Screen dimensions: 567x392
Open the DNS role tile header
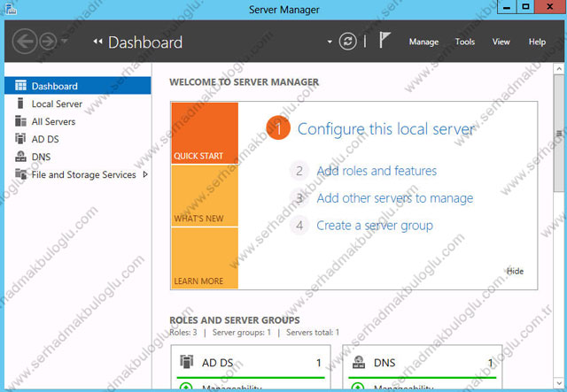(423, 363)
